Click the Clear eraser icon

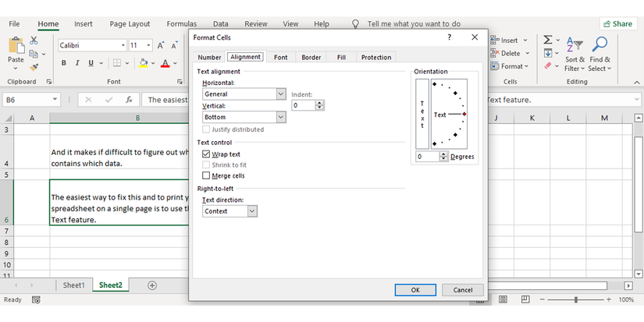548,65
